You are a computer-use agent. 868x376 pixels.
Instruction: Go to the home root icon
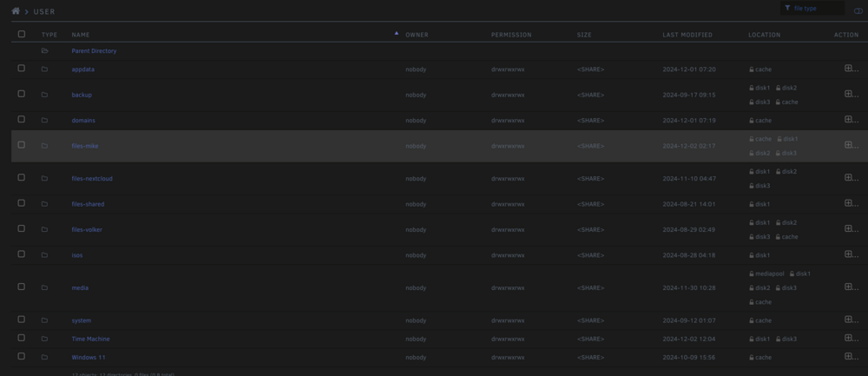(x=16, y=11)
